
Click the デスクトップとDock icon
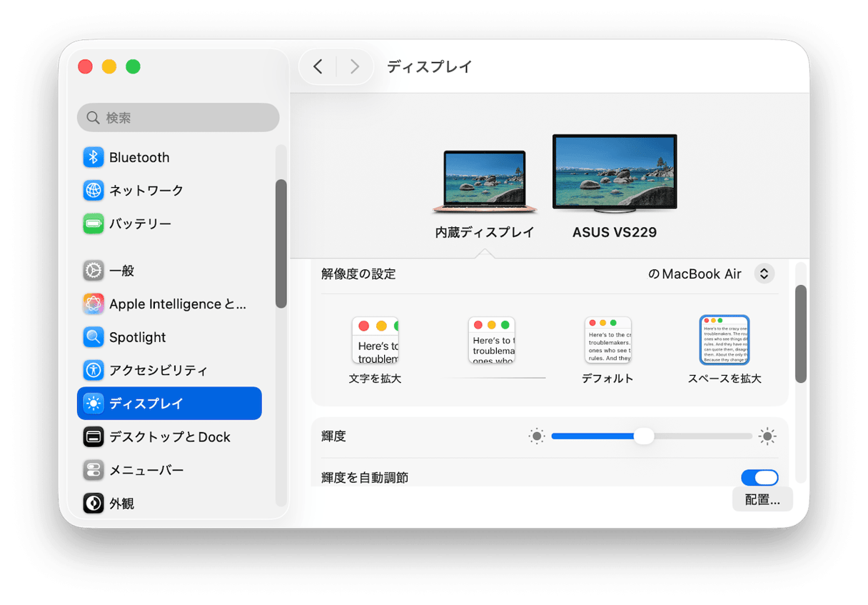pyautogui.click(x=94, y=436)
